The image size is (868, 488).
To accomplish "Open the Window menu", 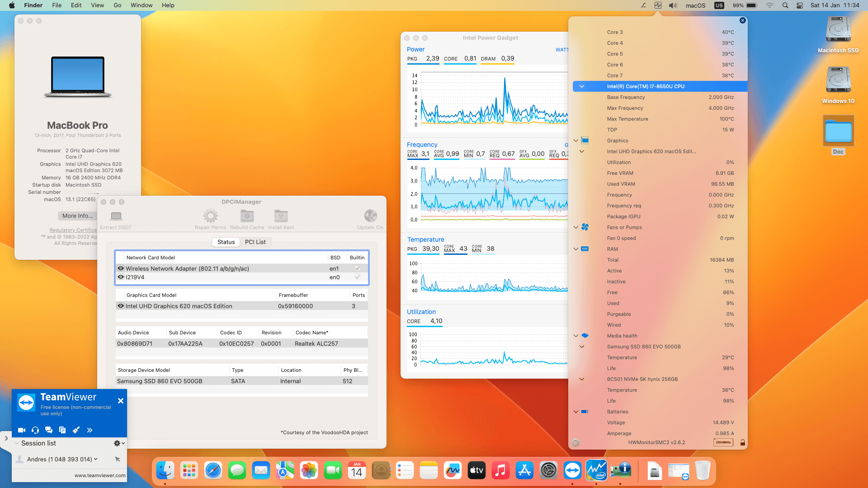I will click(x=142, y=5).
